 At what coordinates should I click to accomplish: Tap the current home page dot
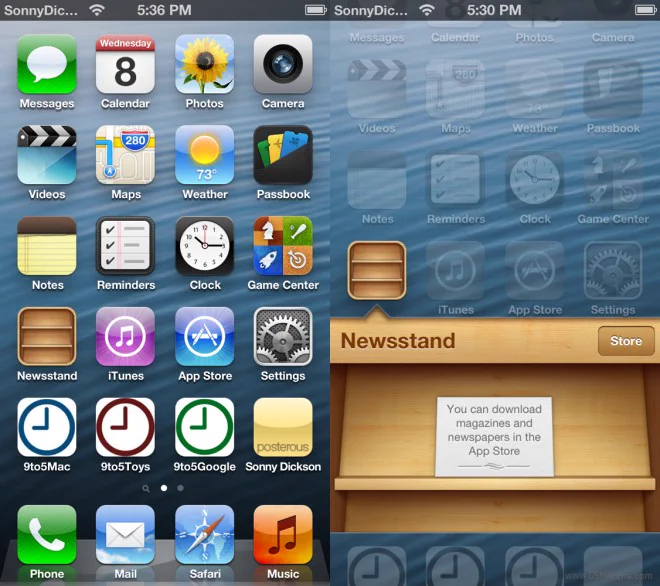tap(164, 488)
